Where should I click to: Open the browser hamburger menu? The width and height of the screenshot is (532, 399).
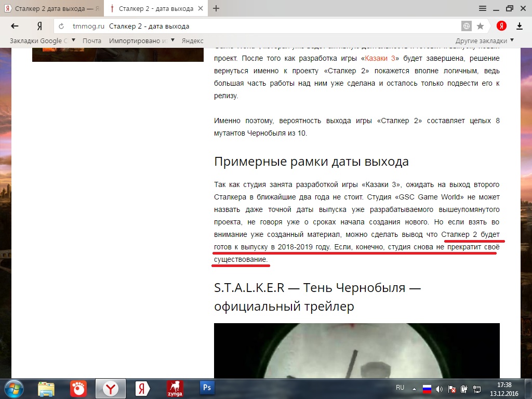483,8
